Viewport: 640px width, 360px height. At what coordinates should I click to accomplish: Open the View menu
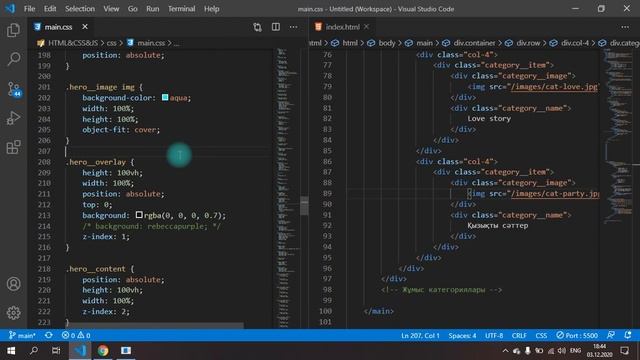(111, 9)
